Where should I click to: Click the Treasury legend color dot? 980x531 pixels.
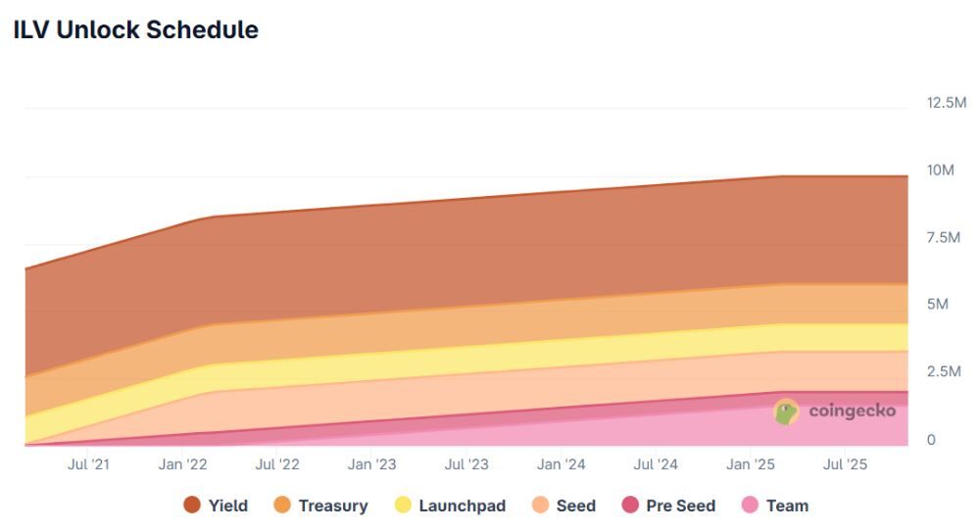coord(282,506)
